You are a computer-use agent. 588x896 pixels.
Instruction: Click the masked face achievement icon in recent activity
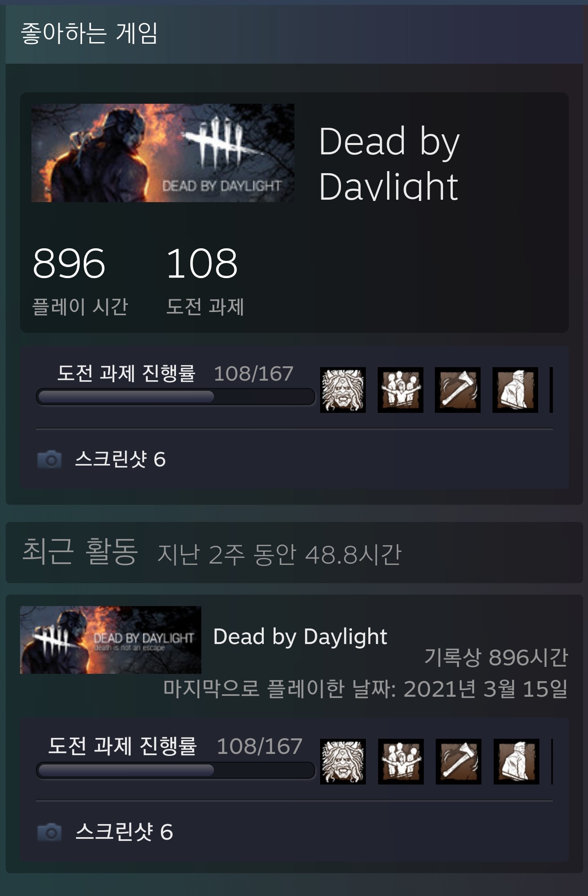click(343, 762)
